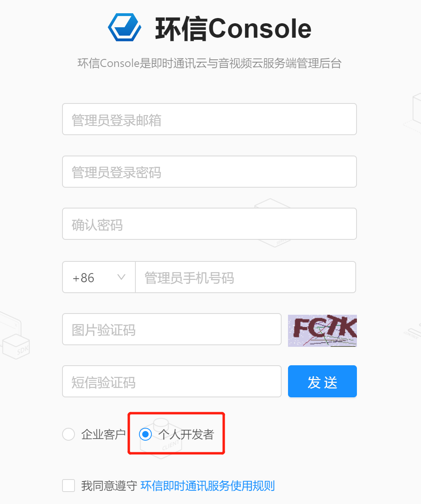This screenshot has width=421, height=504.
Task: Click the FC7K captcha image to refresh
Action: click(x=322, y=330)
